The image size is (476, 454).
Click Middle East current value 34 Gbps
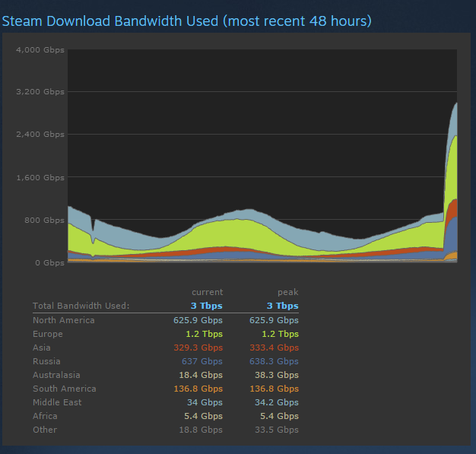205,402
